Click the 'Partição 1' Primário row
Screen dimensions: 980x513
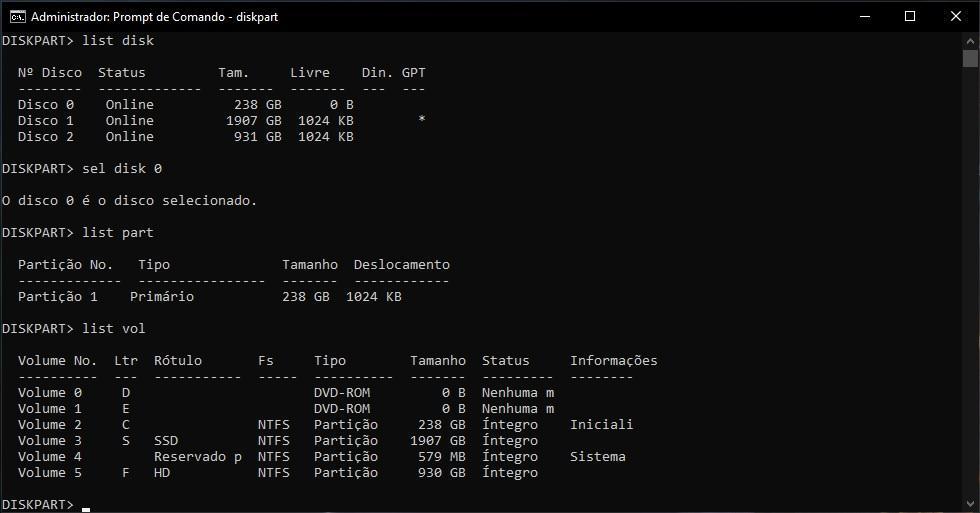click(209, 297)
